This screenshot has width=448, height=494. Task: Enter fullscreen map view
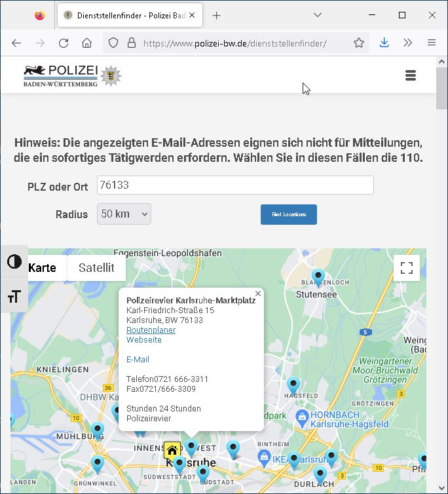click(x=406, y=267)
